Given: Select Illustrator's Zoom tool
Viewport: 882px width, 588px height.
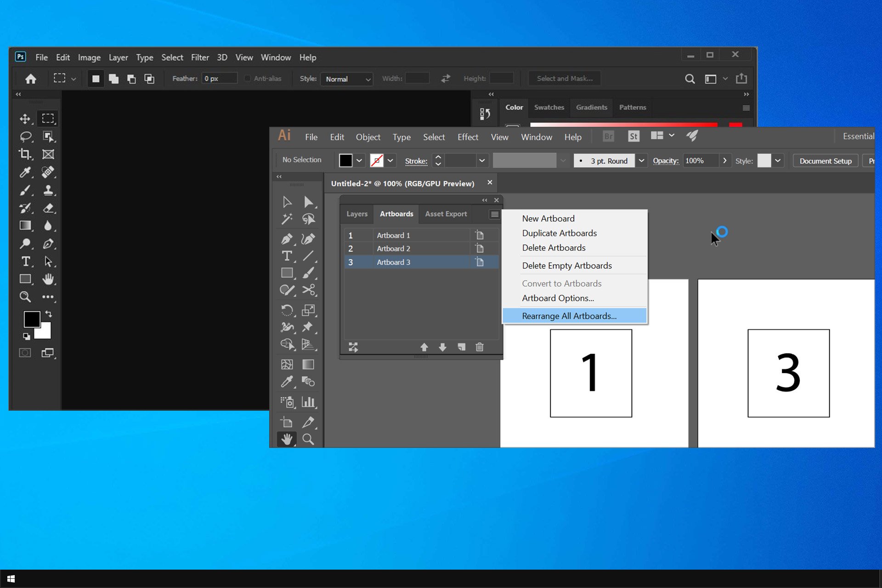Looking at the screenshot, I should 309,439.
